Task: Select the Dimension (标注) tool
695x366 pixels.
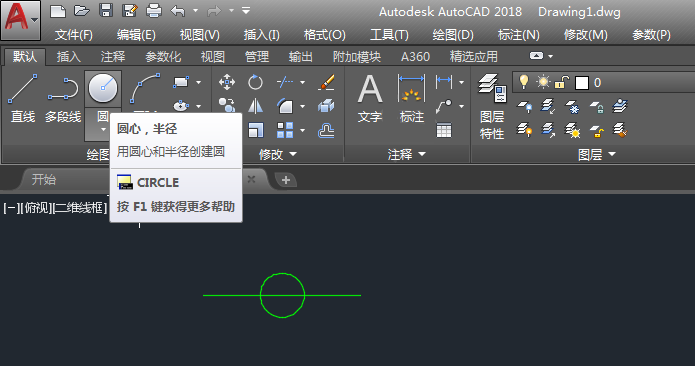Action: (x=412, y=98)
